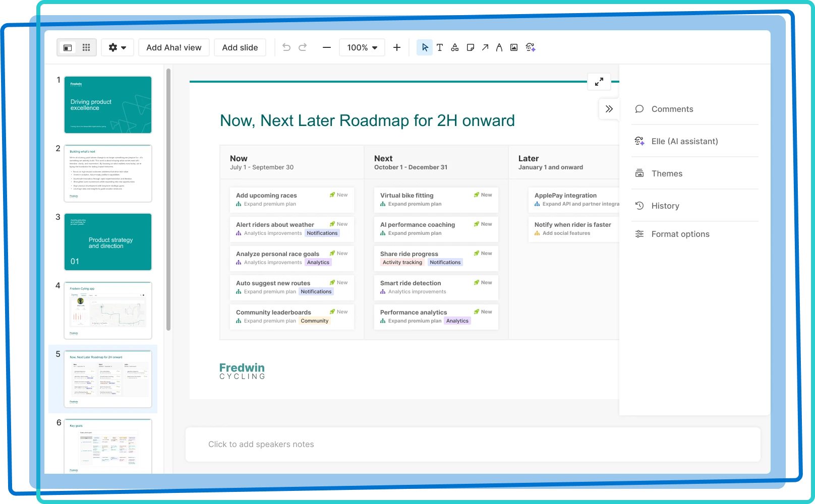The image size is (815, 504).
Task: Collapse the right sidebar with the chevron
Action: [x=609, y=109]
